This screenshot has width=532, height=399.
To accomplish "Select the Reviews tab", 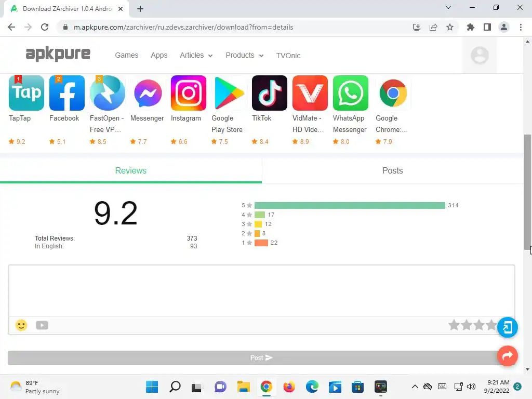I will coord(131,170).
